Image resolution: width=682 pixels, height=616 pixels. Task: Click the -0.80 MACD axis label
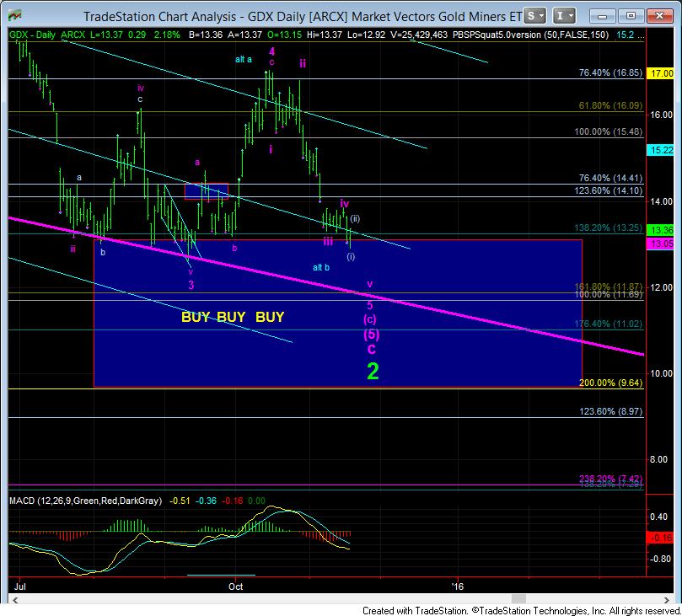point(660,559)
